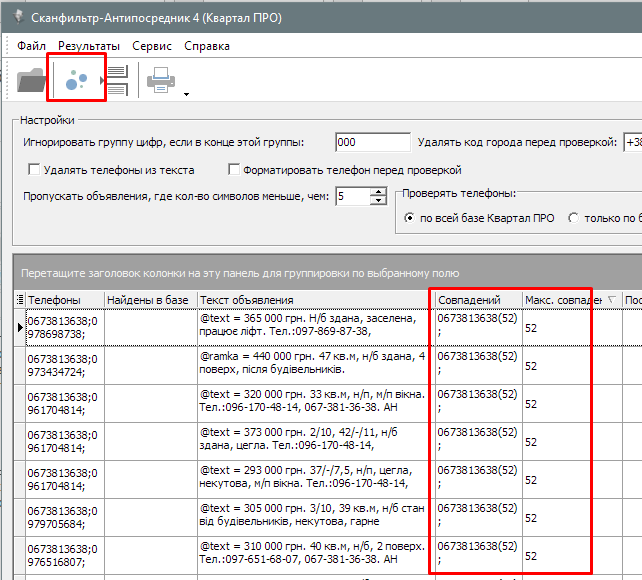
Task: Click the open folder toolbar icon
Action: [x=31, y=81]
